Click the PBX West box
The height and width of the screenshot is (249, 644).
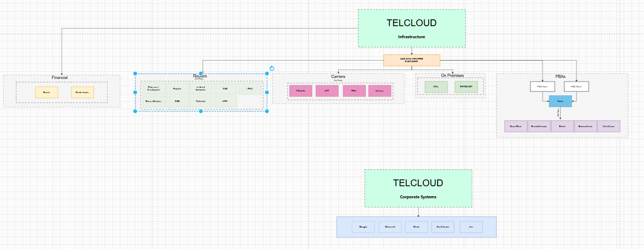(576, 86)
